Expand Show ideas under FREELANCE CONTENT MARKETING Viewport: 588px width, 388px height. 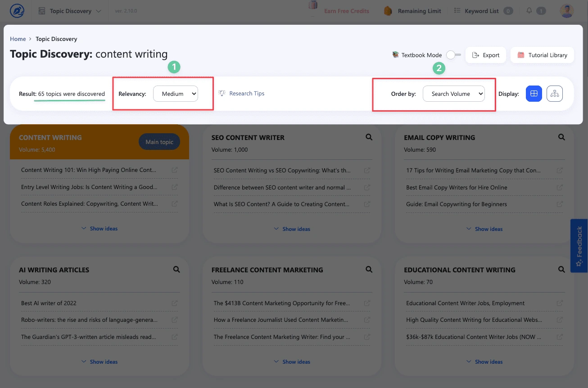pos(292,362)
